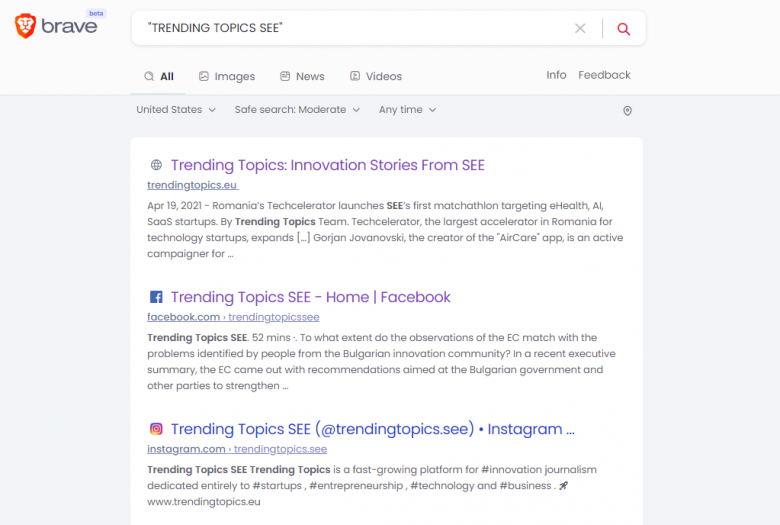Open the Info link
Screen dimensions: 780x525
coord(556,75)
